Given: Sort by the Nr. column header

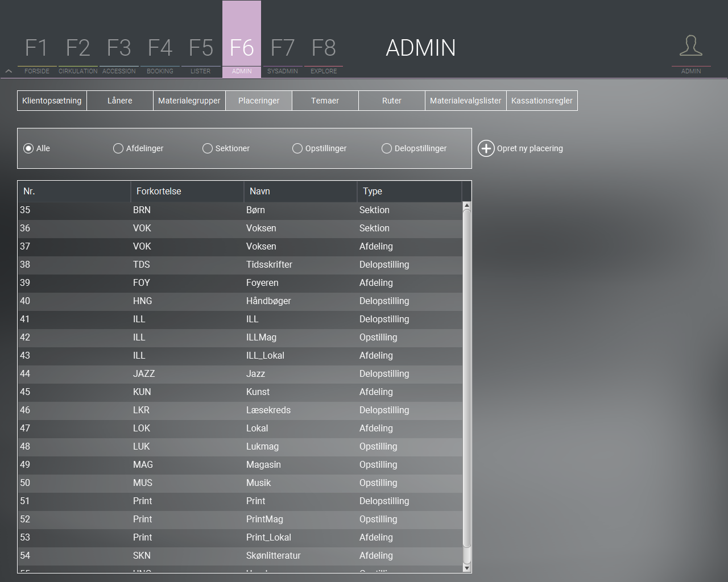Looking at the screenshot, I should point(74,192).
